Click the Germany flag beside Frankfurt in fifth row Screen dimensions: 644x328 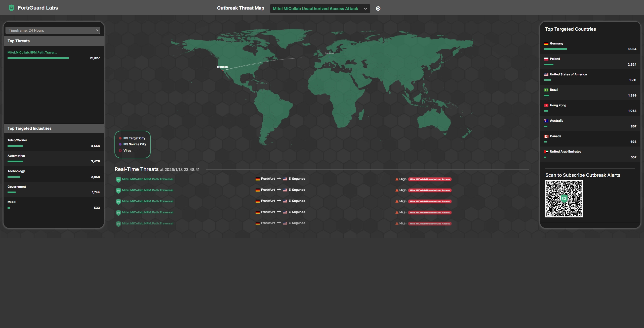(258, 223)
